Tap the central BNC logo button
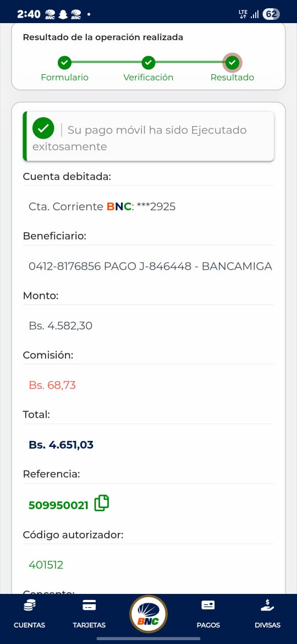Screen dimensions: 297x644 pos(148,614)
